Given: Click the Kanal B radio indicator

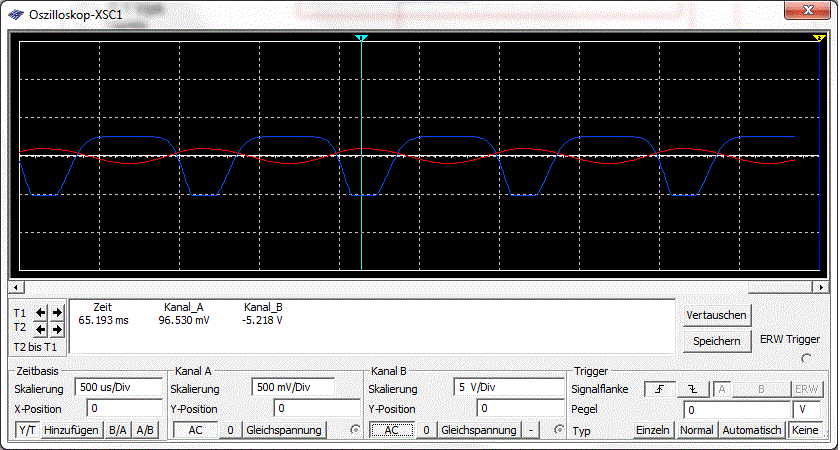Looking at the screenshot, I should pyautogui.click(x=559, y=430).
